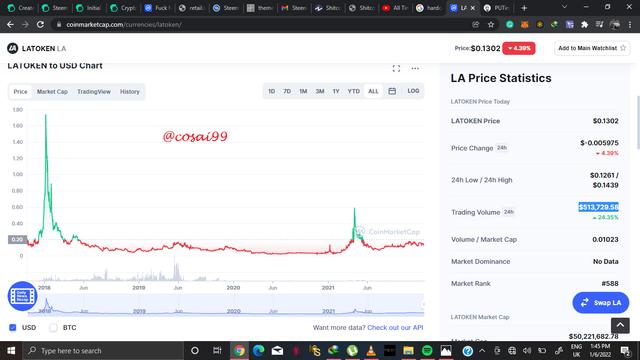Image resolution: width=640 pixels, height=360 pixels.
Task: Click the browser address bar URL
Action: coord(124,24)
